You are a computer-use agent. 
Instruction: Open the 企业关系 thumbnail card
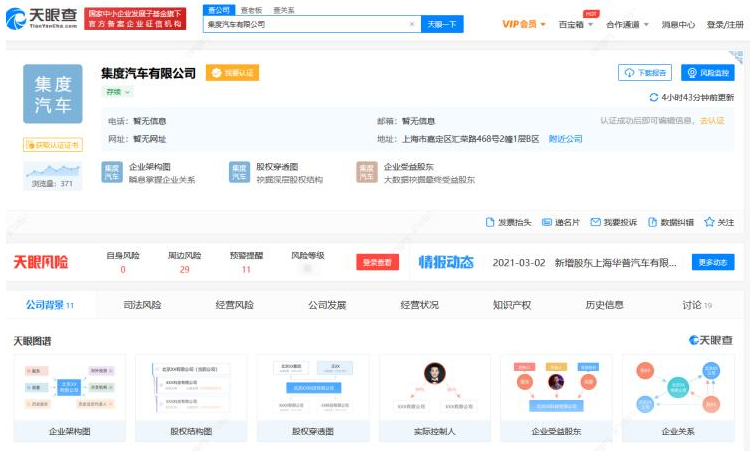678,398
